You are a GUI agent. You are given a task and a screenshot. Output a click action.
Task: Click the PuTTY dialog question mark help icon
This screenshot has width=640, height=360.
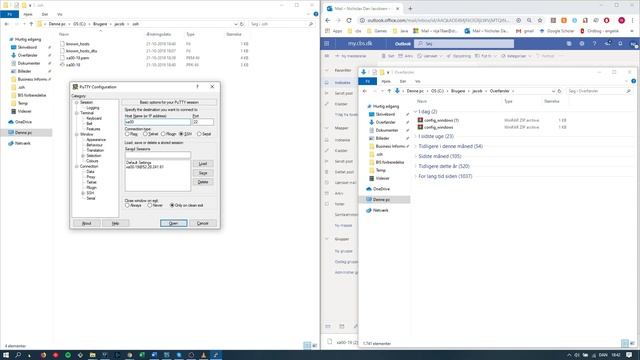click(x=198, y=87)
